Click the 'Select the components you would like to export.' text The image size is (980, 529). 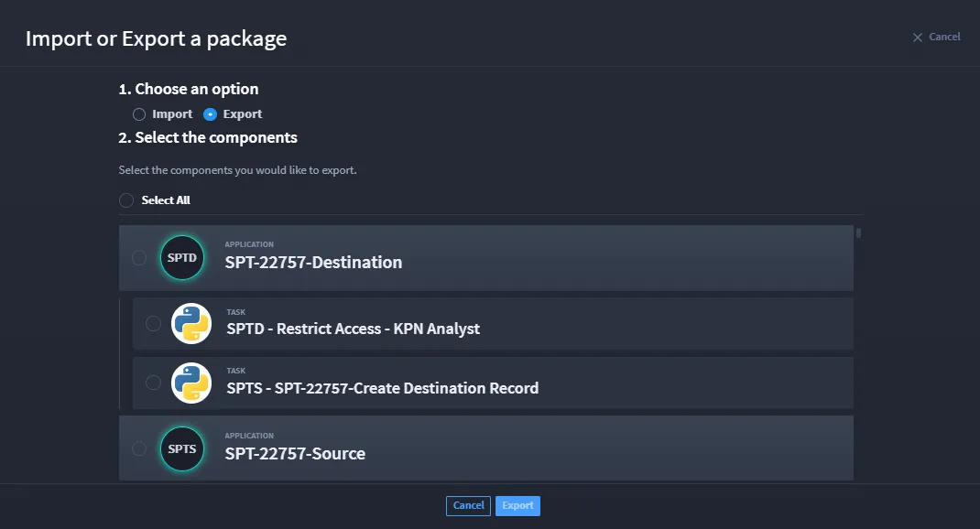point(237,170)
